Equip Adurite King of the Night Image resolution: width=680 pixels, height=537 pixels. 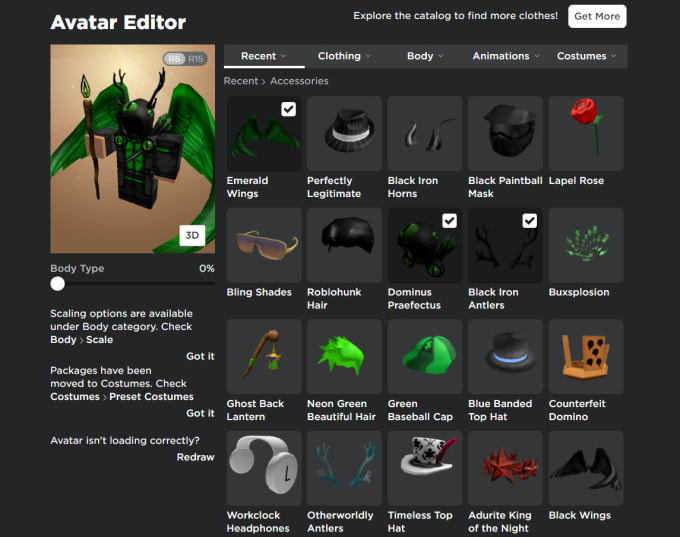[x=505, y=468]
